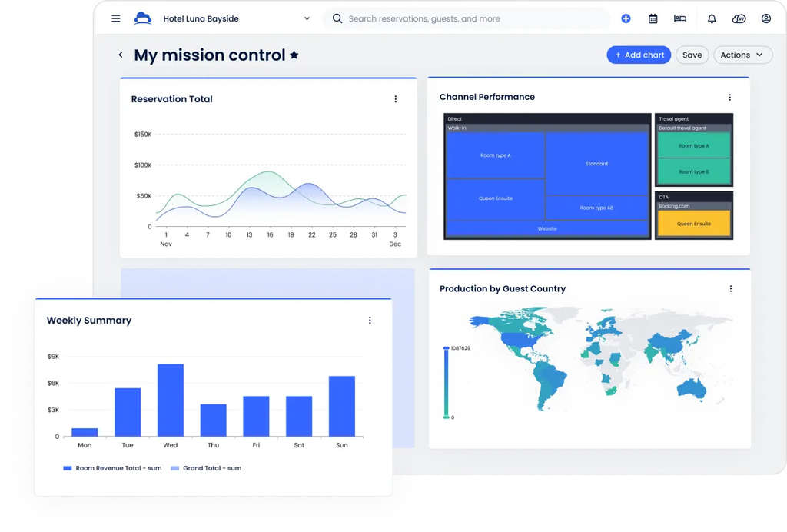Open Reservation Total chart options menu

click(396, 99)
